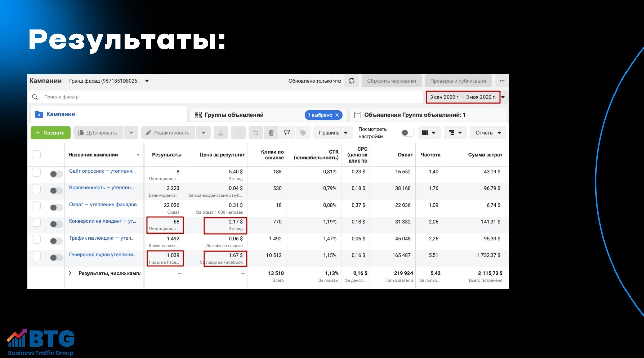644x358 pixels.
Task: Open the Объявления Группа объявлений tab
Action: point(415,115)
